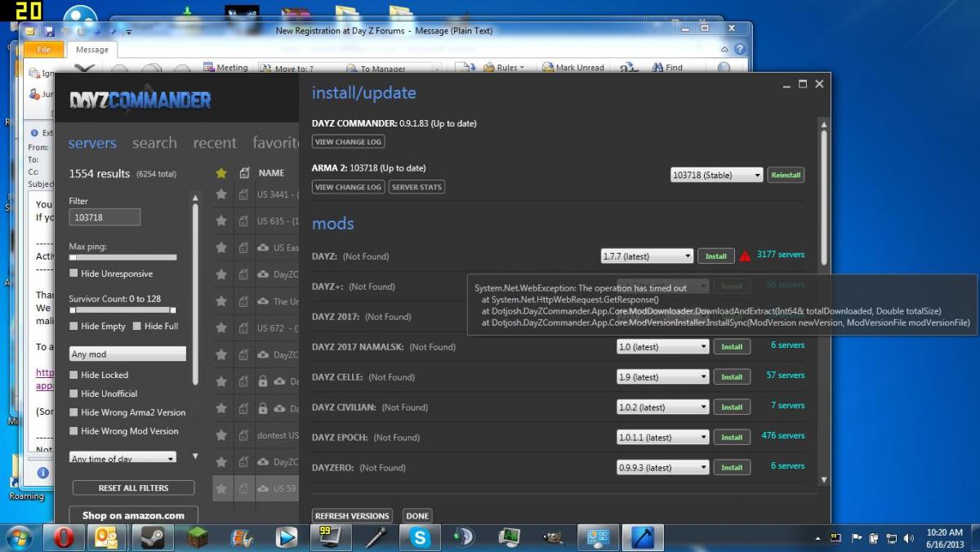Switch to the search tab

click(154, 143)
